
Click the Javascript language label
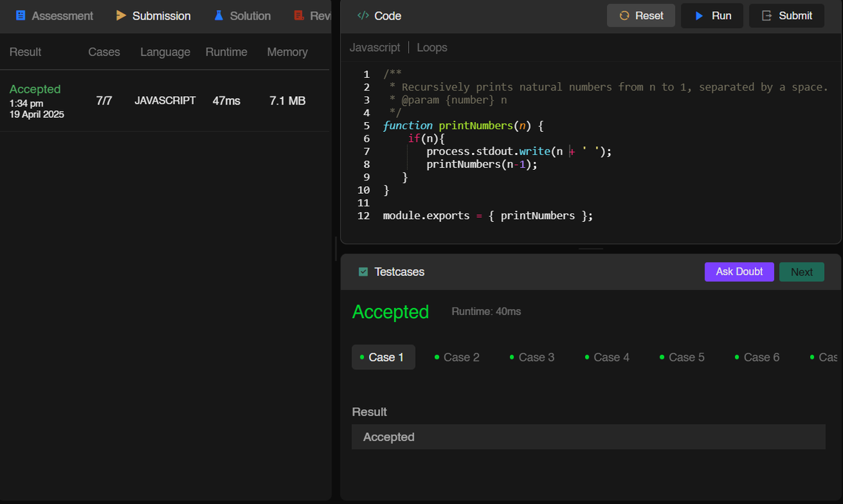(375, 48)
